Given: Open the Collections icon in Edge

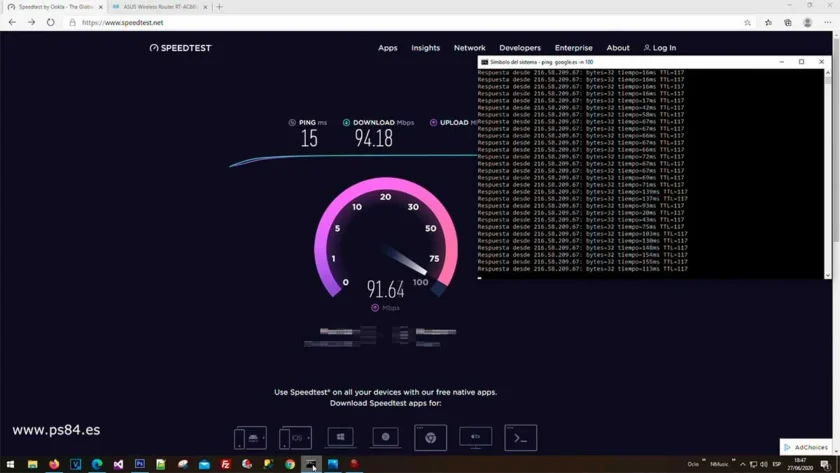Looking at the screenshot, I should tap(788, 22).
